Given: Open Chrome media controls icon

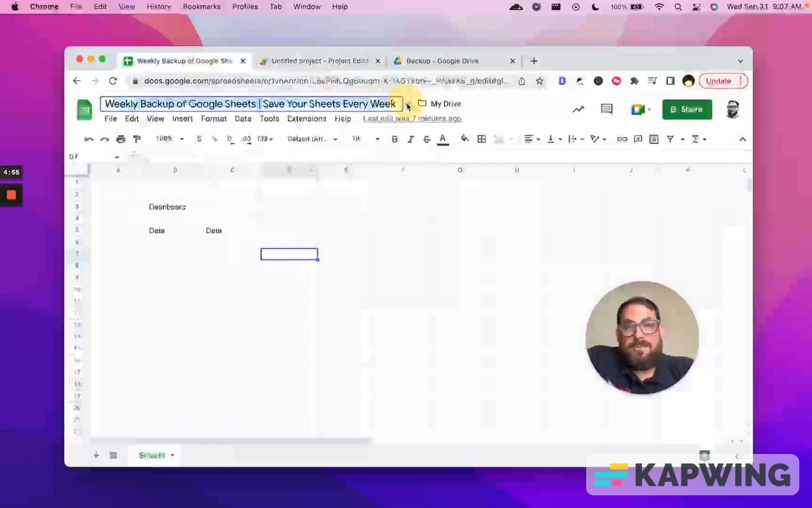Looking at the screenshot, I should pos(652,81).
